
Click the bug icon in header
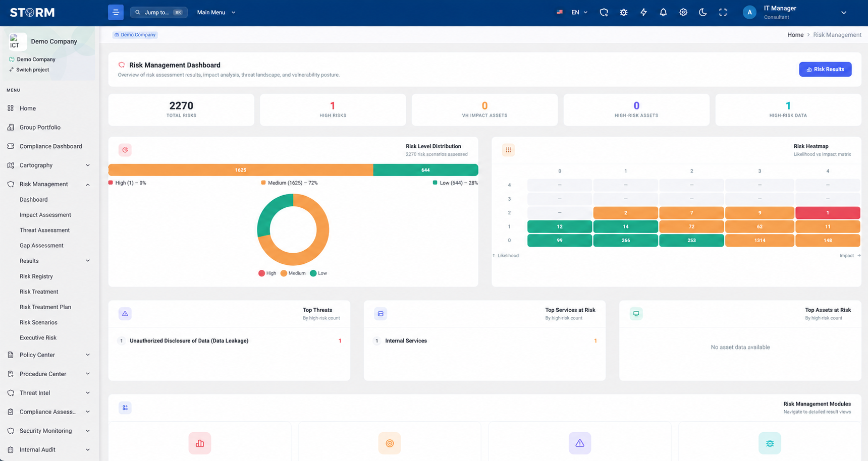tap(624, 12)
